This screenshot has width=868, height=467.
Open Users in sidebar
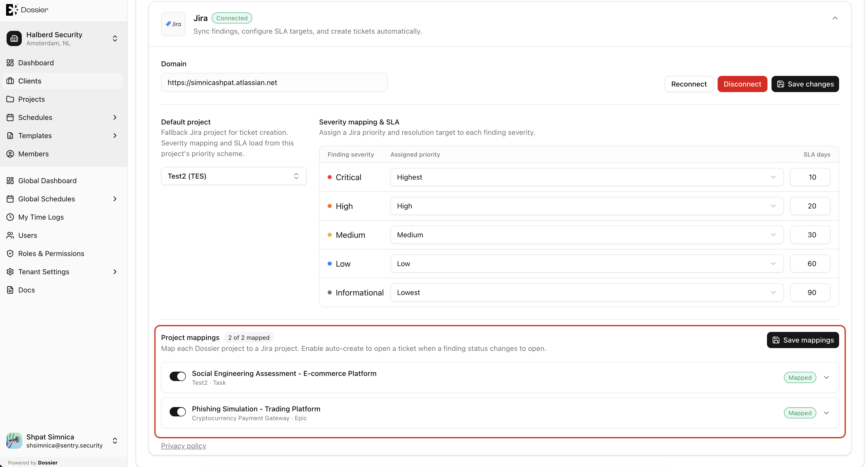[x=63, y=235]
